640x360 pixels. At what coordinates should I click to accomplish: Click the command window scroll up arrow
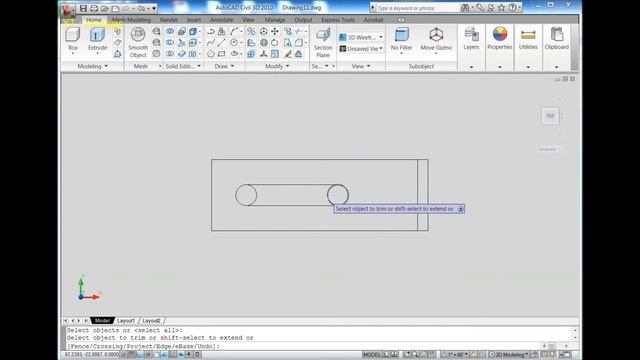point(575,330)
